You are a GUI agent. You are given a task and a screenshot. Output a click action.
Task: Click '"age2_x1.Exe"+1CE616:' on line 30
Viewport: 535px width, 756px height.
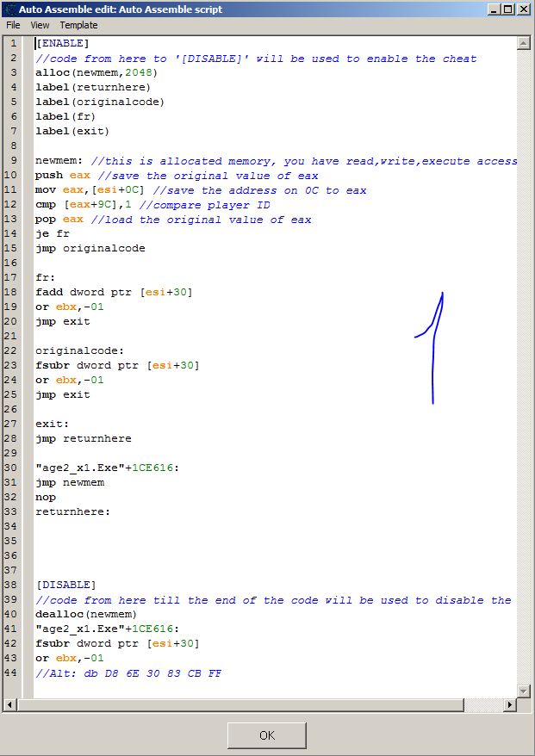point(107,468)
